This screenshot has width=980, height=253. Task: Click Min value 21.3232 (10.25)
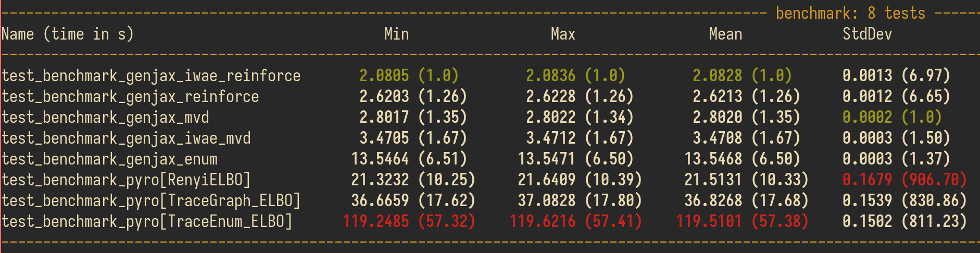pos(413,180)
